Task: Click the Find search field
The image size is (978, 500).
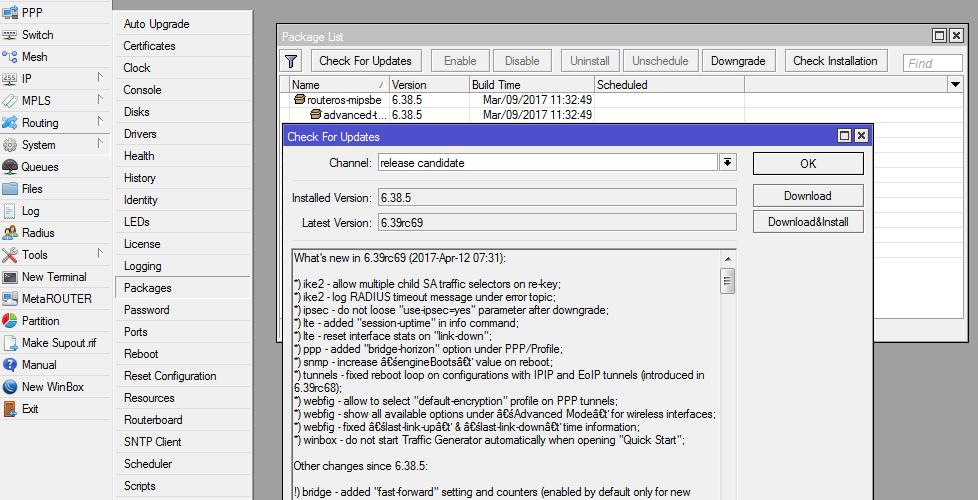Action: (932, 63)
